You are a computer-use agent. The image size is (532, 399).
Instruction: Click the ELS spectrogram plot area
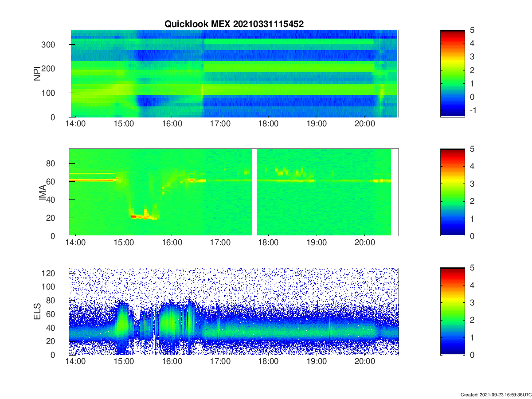[x=234, y=311]
